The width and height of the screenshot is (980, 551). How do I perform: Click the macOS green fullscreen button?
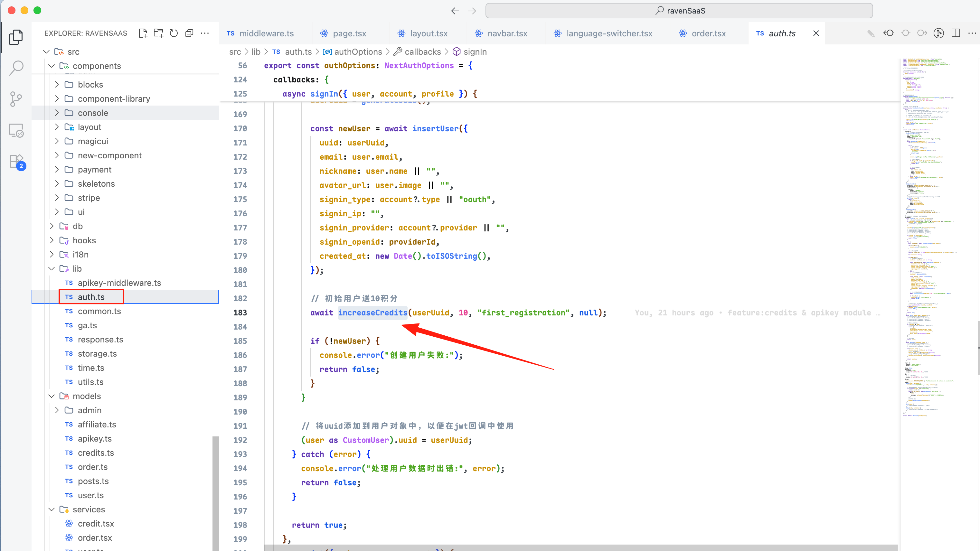tap(37, 10)
